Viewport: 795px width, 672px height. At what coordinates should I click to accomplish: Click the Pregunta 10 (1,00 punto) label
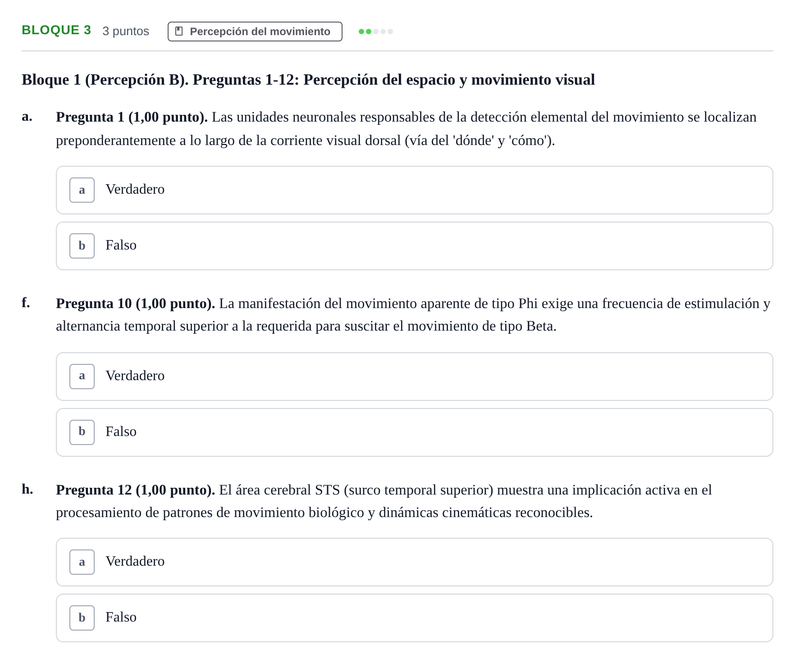[x=135, y=304]
